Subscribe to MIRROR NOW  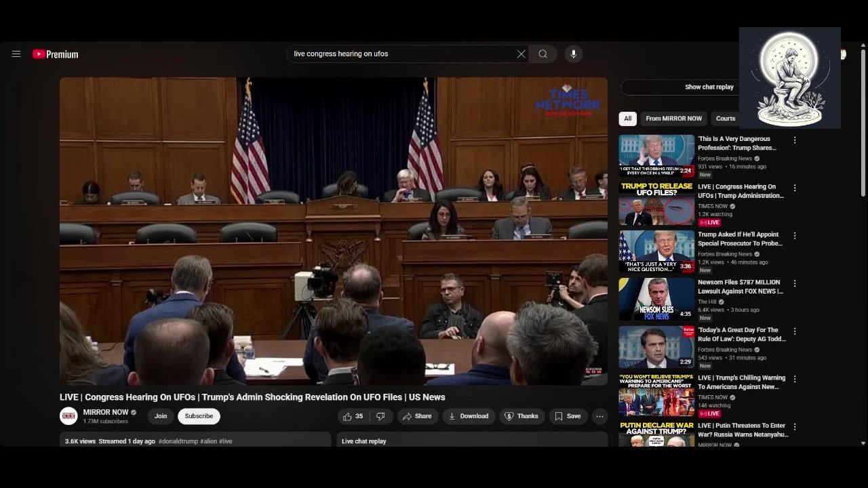click(x=199, y=416)
